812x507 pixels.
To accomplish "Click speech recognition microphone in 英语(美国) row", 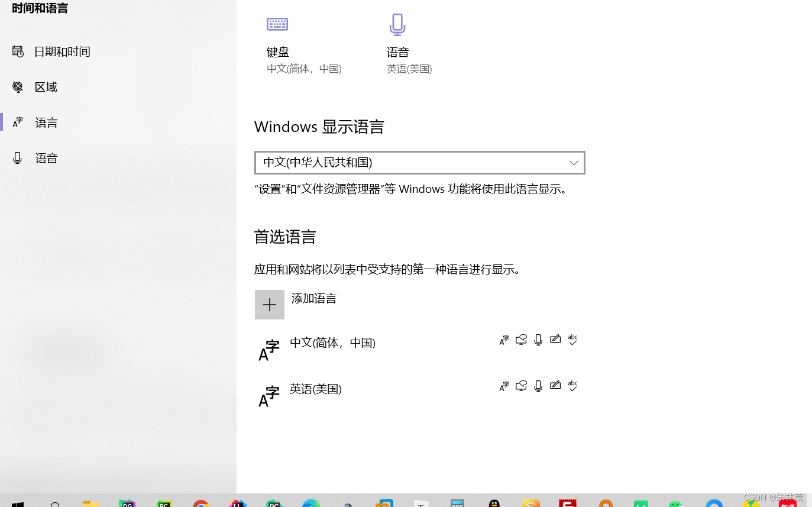I will click(x=538, y=386).
